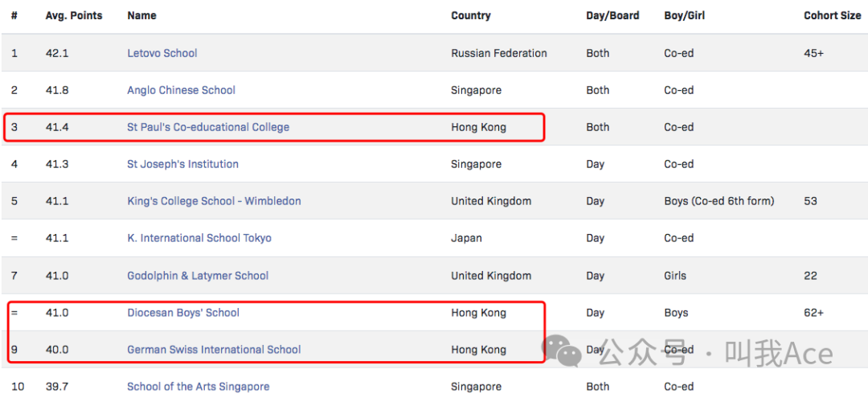Sort by the # rank column header
The width and height of the screenshot is (868, 398).
(x=14, y=16)
